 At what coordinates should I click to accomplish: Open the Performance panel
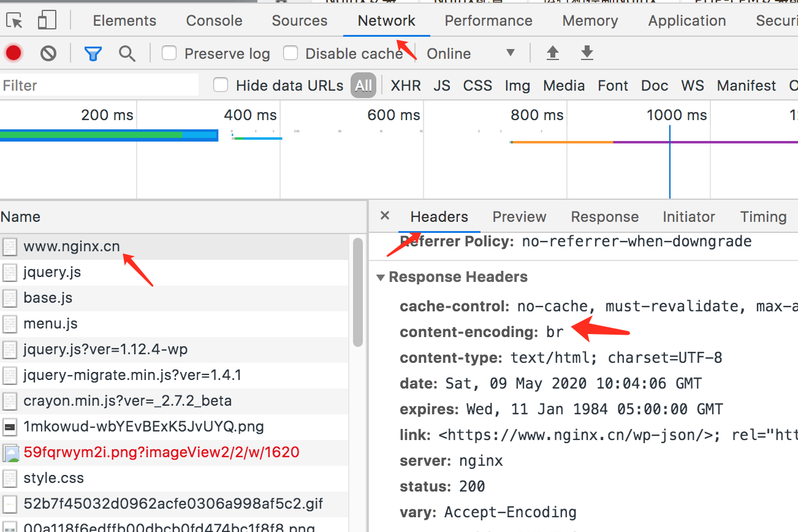(x=488, y=20)
